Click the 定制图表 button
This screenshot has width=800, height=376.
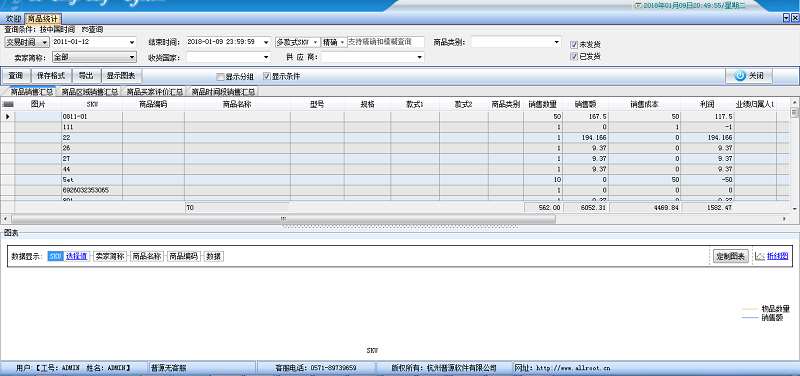tap(731, 256)
